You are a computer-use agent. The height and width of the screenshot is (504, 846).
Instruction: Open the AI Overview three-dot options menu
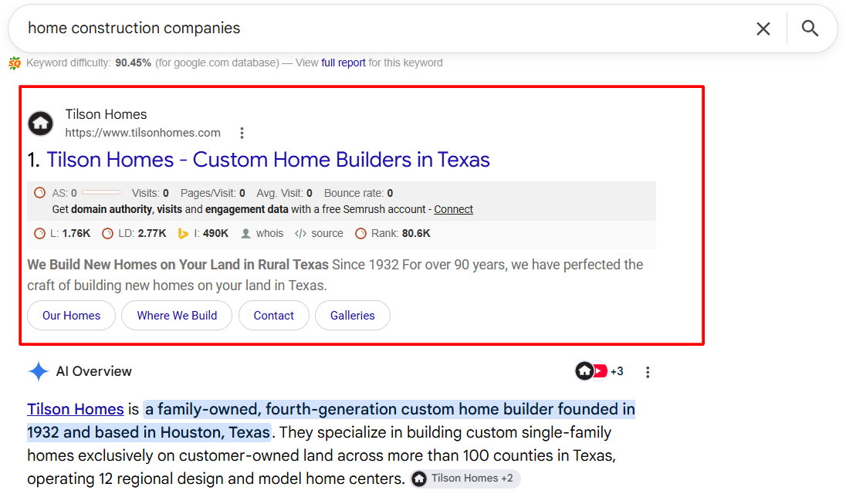648,372
